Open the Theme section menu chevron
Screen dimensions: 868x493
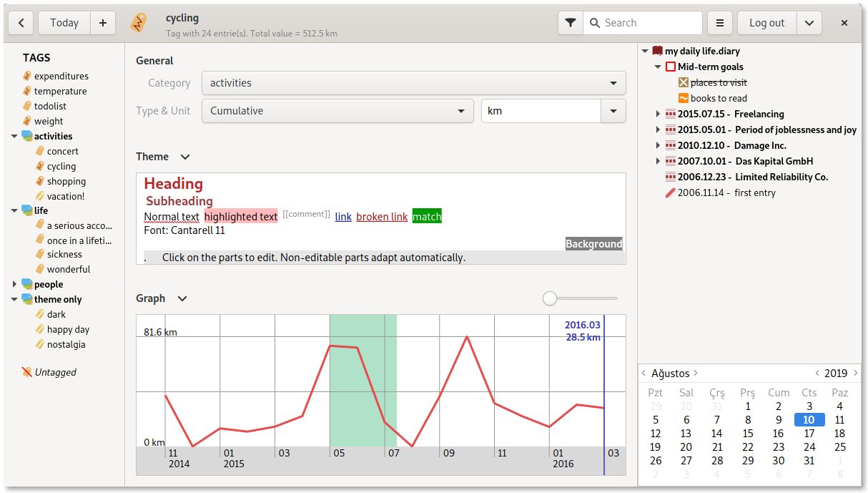[185, 157]
